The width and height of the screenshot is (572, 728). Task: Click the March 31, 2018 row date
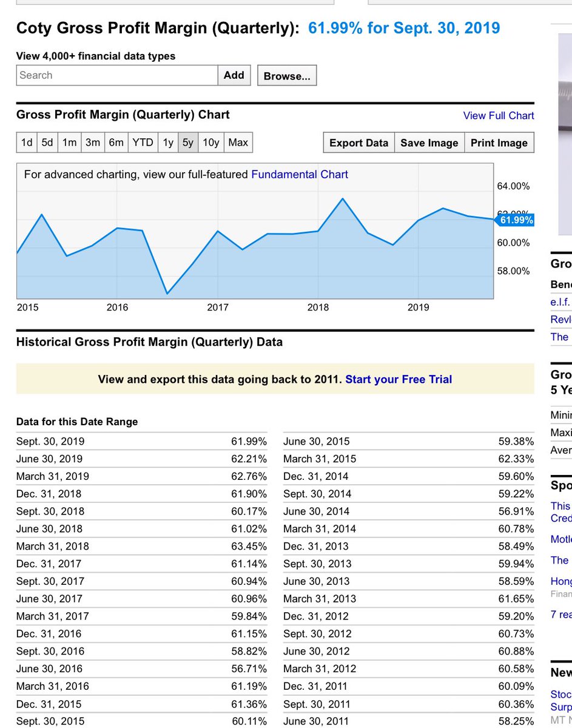point(53,546)
